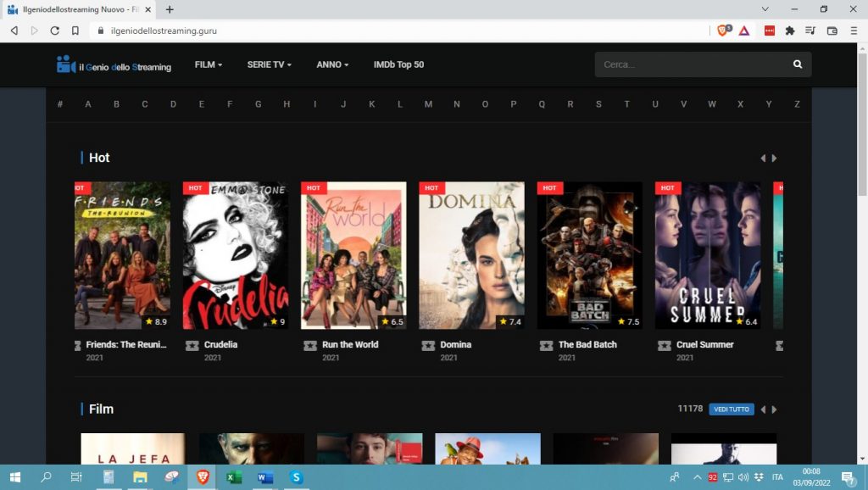Screen dimensions: 868x490
Task: Open the LastPass extension icon
Action: 770,31
